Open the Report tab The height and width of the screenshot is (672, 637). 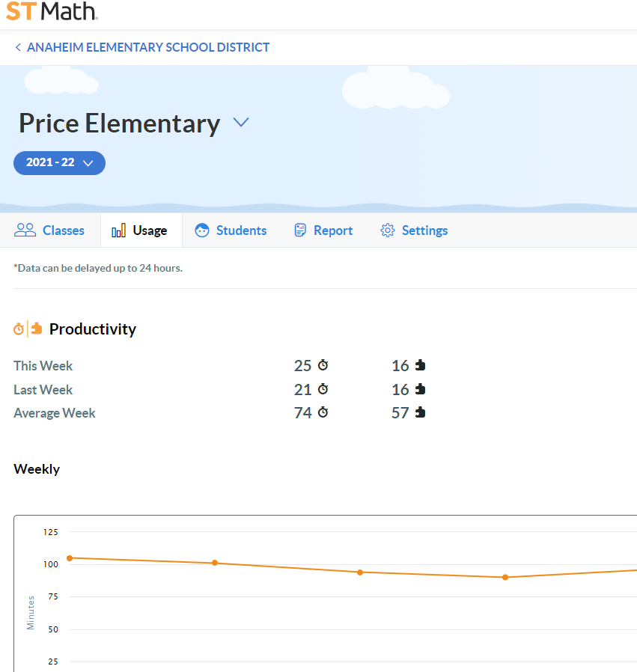323,230
